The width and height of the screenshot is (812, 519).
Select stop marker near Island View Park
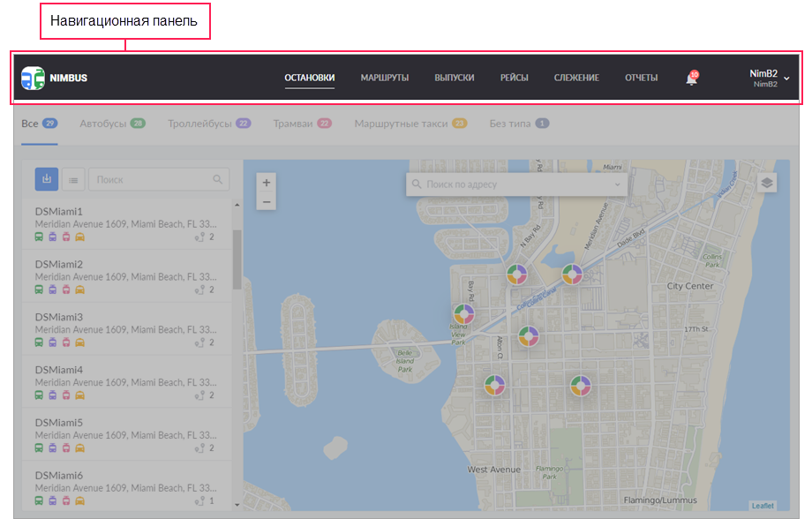(464, 314)
